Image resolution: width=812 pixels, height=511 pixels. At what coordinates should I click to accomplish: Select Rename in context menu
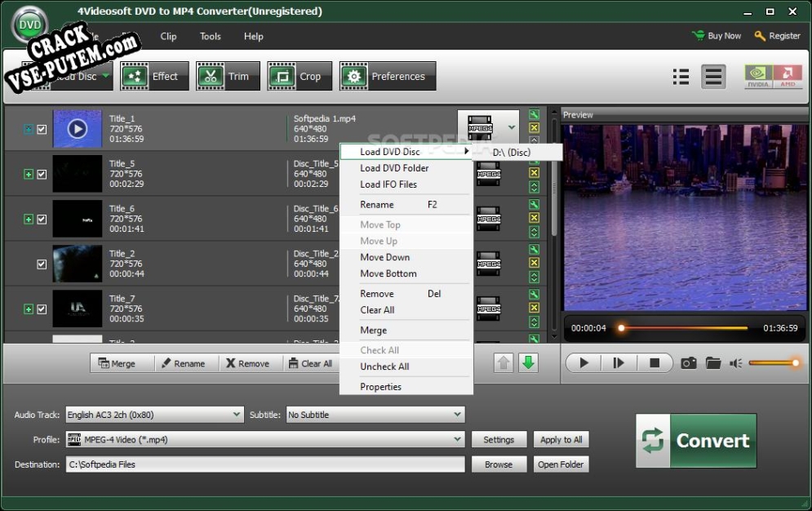pyautogui.click(x=406, y=205)
